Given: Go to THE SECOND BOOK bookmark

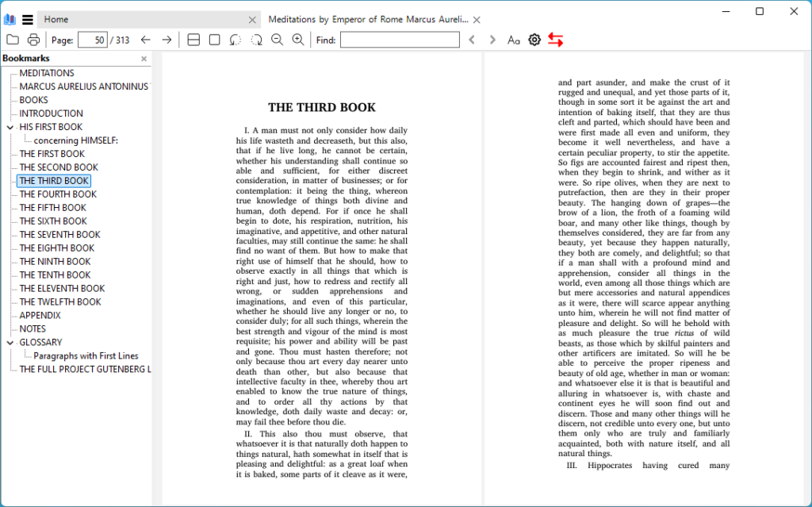Looking at the screenshot, I should click(59, 167).
